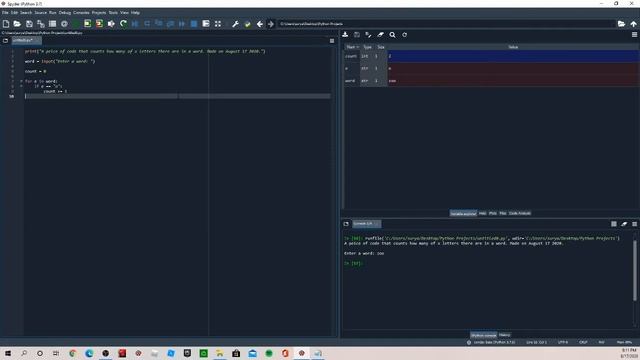Search variables with the magnifier icon
Screen dimensions: 640x360
coord(392,35)
